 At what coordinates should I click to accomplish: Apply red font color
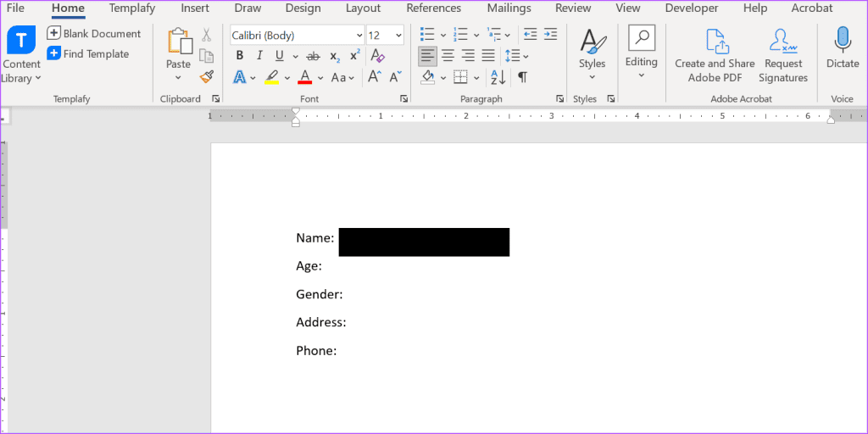305,77
